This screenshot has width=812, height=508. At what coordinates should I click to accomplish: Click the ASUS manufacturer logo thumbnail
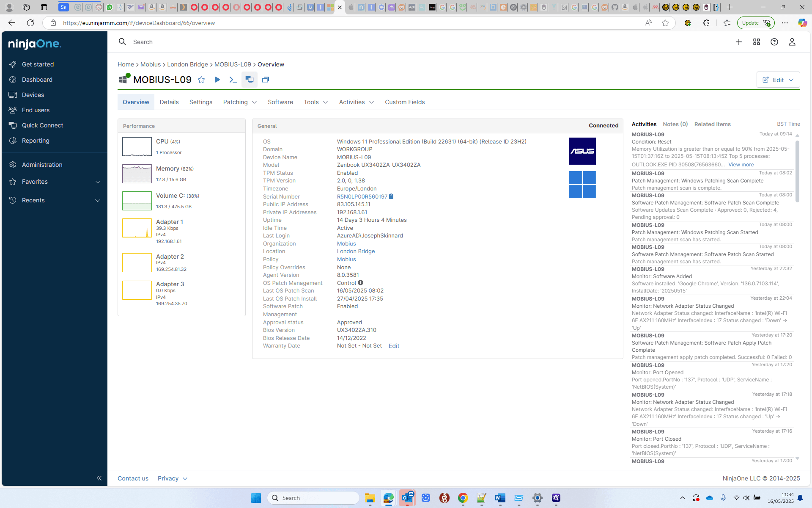click(x=582, y=151)
